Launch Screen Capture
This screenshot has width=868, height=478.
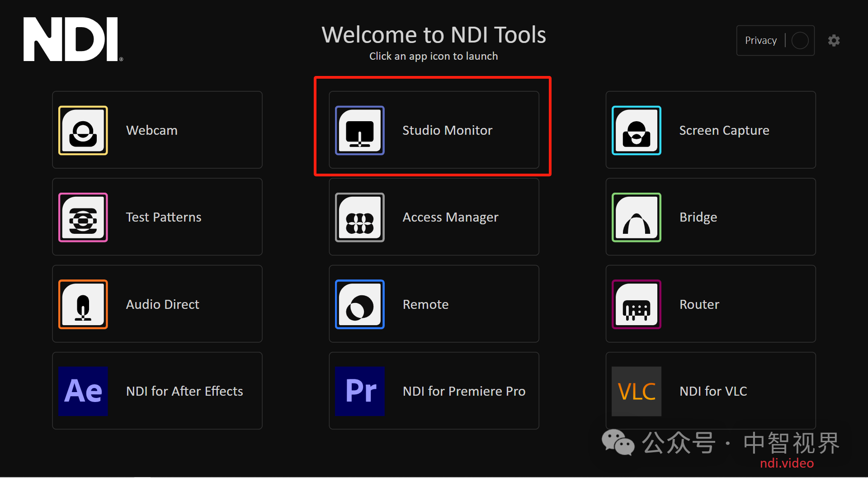[710, 130]
